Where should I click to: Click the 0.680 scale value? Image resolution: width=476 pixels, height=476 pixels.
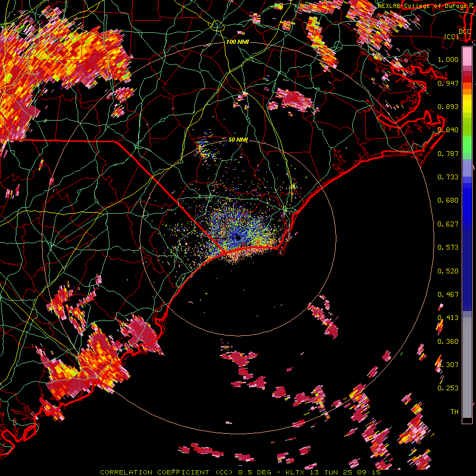(448, 200)
